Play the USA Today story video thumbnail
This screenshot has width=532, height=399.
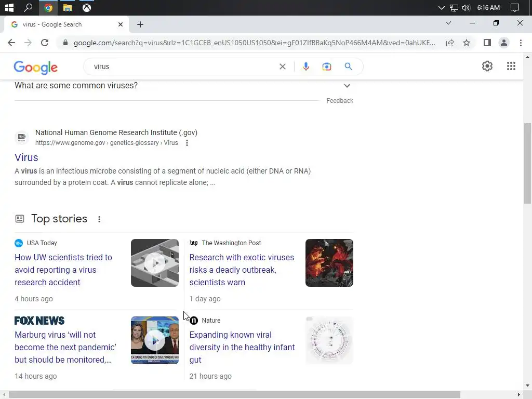point(155,263)
